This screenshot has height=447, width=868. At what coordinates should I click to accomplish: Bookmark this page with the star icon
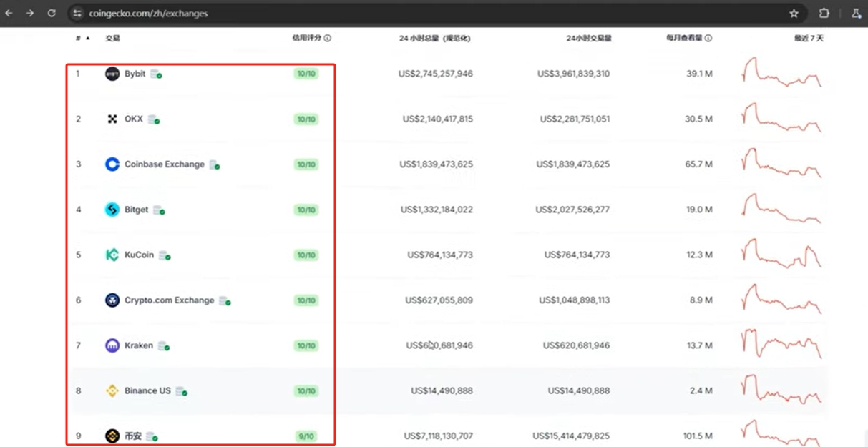click(x=794, y=13)
